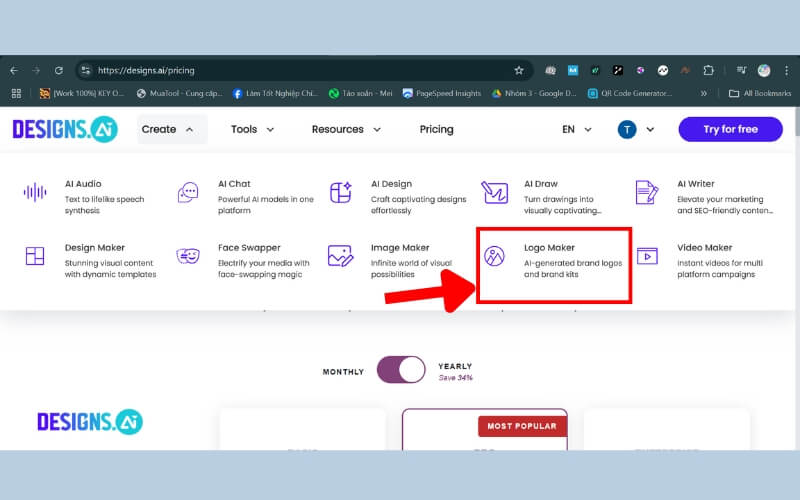Open the Chrome profile avatar

(x=764, y=70)
